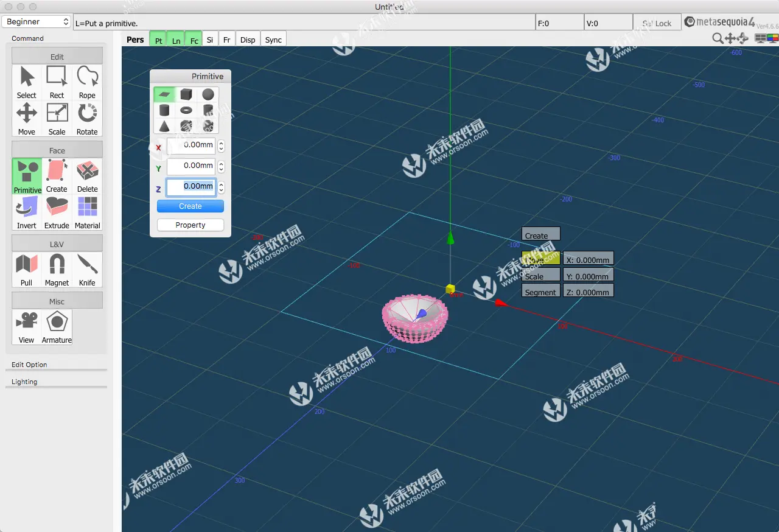Click the magnifier zoom view icon
Image resolution: width=779 pixels, height=532 pixels.
coord(718,38)
